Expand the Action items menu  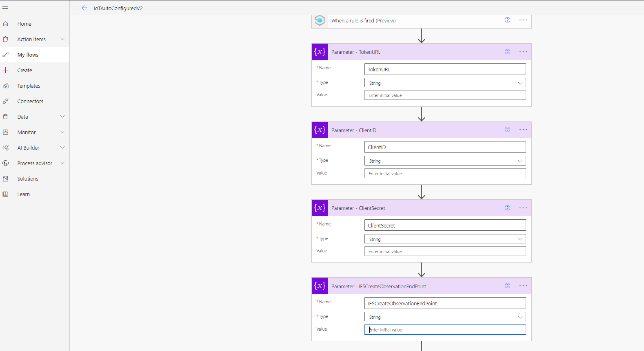coord(62,39)
